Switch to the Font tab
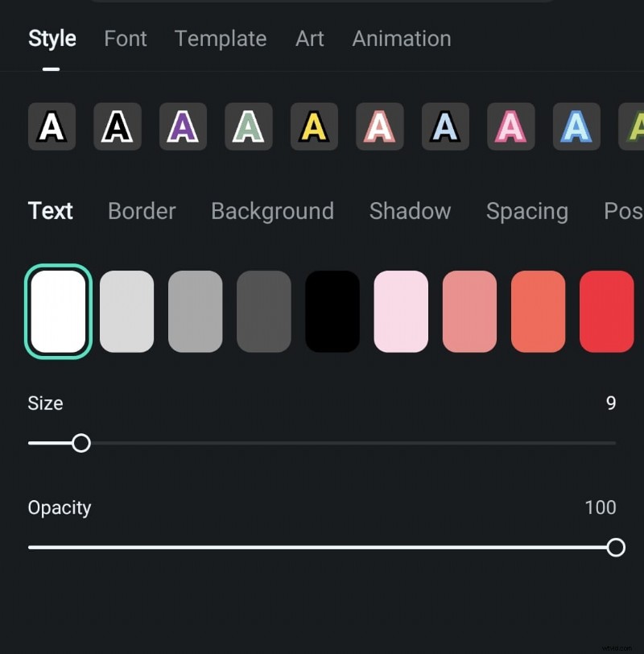 point(125,38)
